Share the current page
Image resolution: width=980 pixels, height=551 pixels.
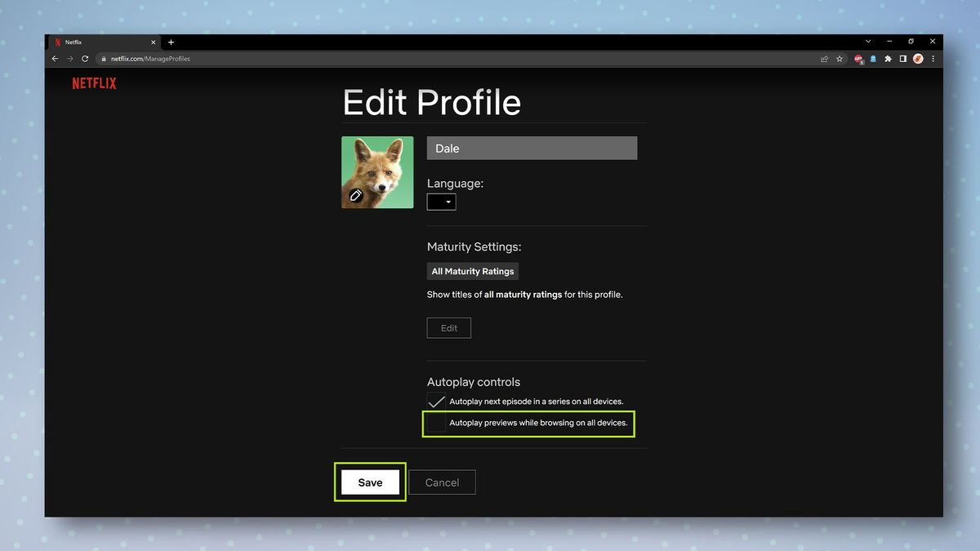coord(824,58)
